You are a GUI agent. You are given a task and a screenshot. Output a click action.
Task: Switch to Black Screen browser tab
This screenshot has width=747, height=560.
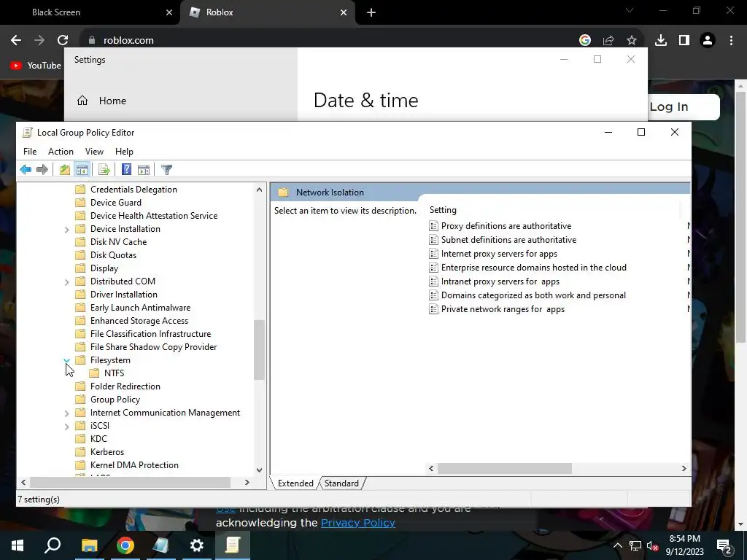(89, 12)
